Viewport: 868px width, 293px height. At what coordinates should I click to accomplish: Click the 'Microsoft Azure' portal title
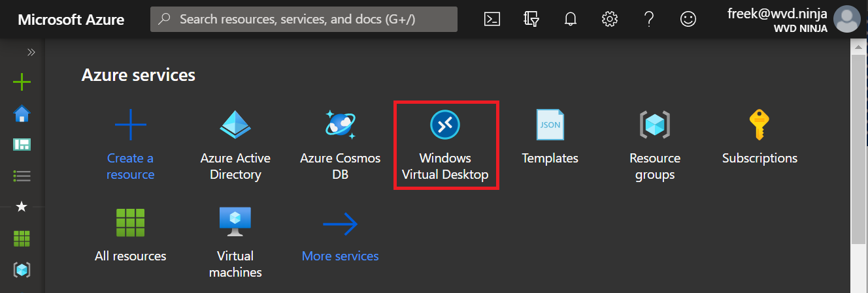(x=71, y=20)
